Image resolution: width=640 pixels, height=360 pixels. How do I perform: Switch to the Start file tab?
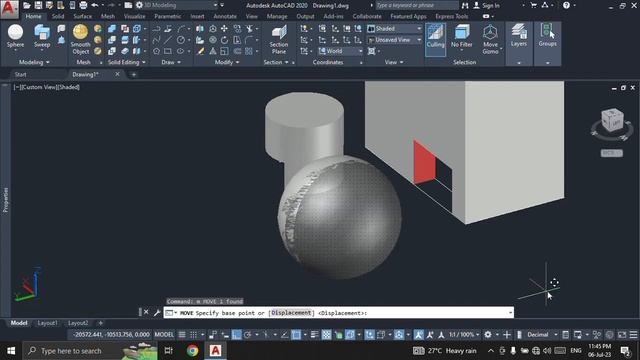(x=20, y=74)
